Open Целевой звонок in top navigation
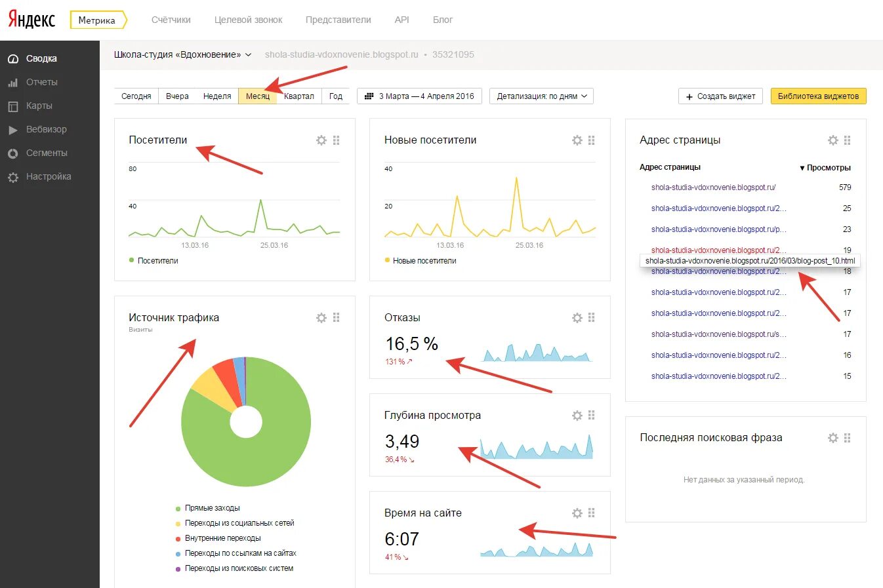The image size is (883, 588). tap(249, 20)
